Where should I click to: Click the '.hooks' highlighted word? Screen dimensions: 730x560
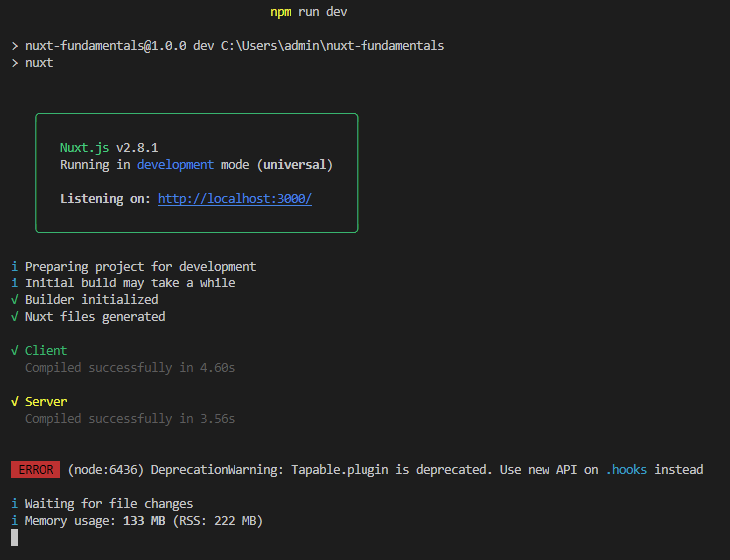627,470
